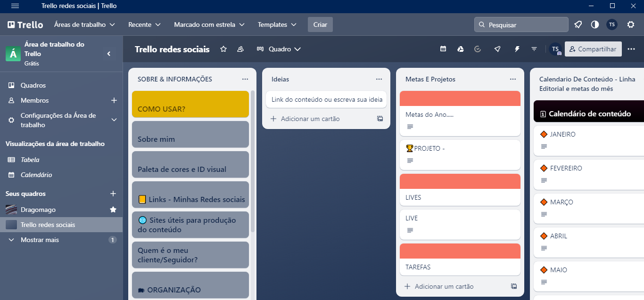
Task: Create card from template in Metas E Projetos
Action: 514,286
